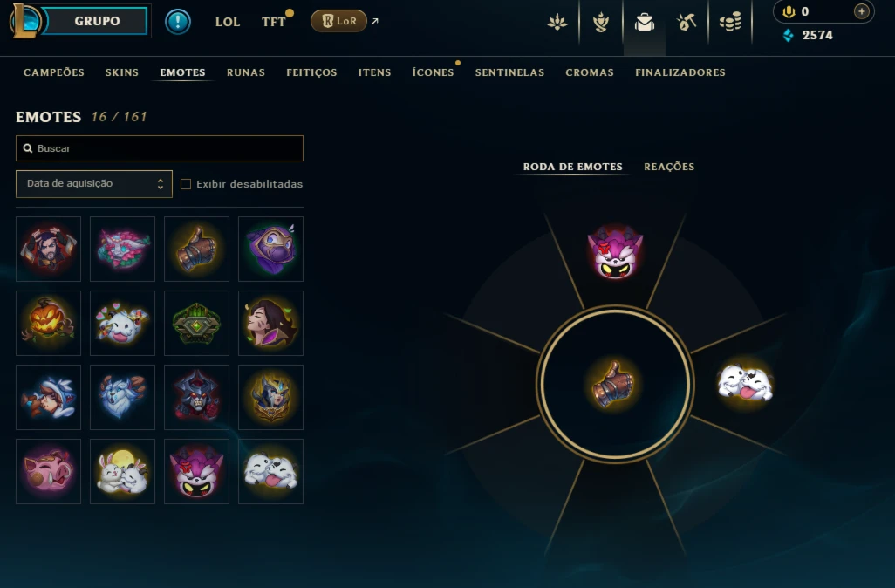Open the Loot hammer icon
The image size is (895, 588).
coord(687,23)
